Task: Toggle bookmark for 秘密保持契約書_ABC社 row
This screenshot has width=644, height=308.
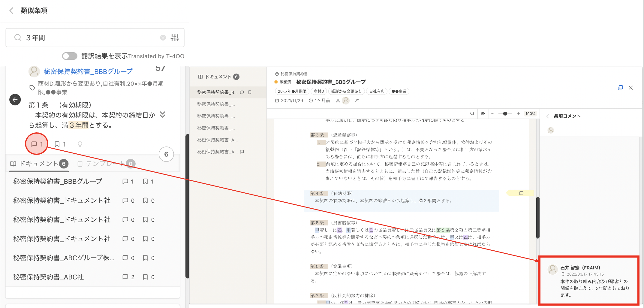Action: (x=145, y=277)
